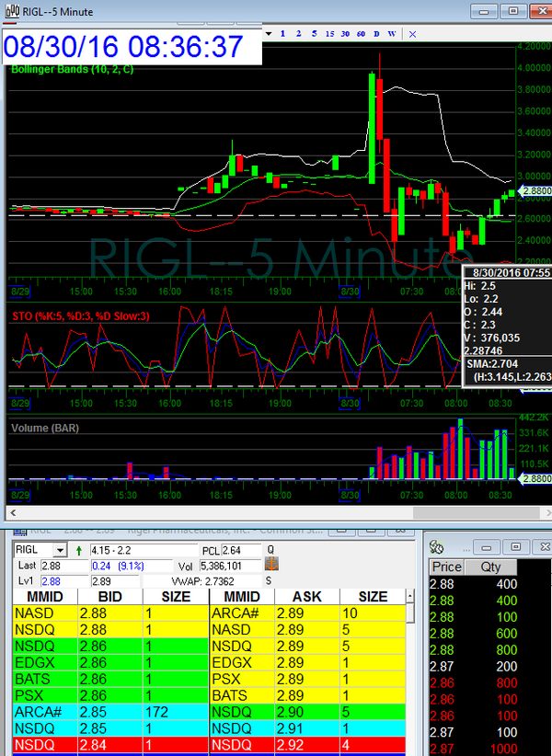The width and height of the screenshot is (552, 756).
Task: Switch to Daily (D) chart timeframe
Action: pos(376,34)
